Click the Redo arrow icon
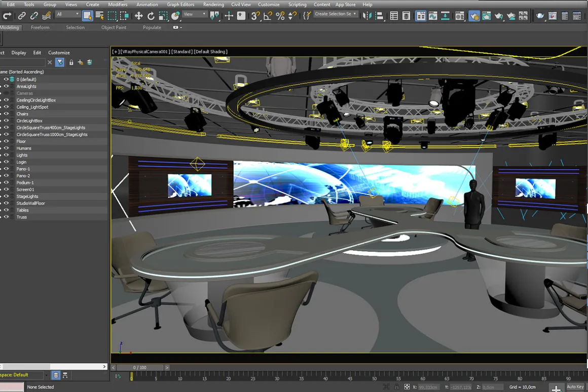The width and height of the screenshot is (588, 392). [x=7, y=16]
